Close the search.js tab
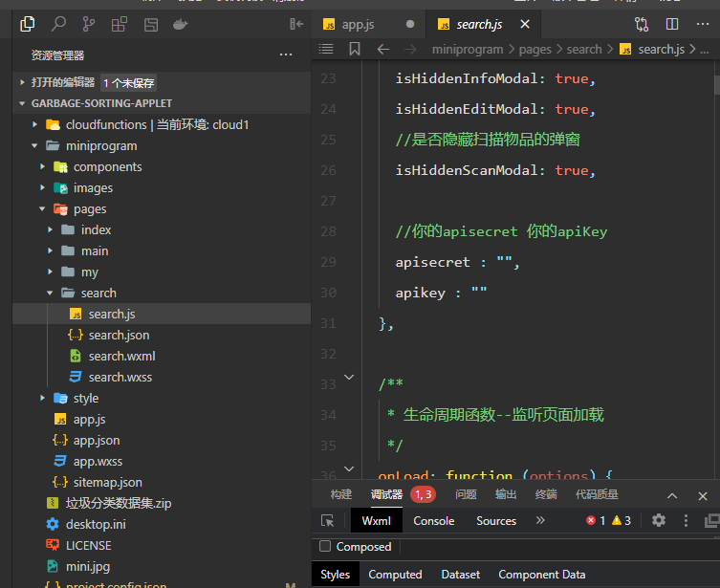The height and width of the screenshot is (588, 720). point(525,24)
